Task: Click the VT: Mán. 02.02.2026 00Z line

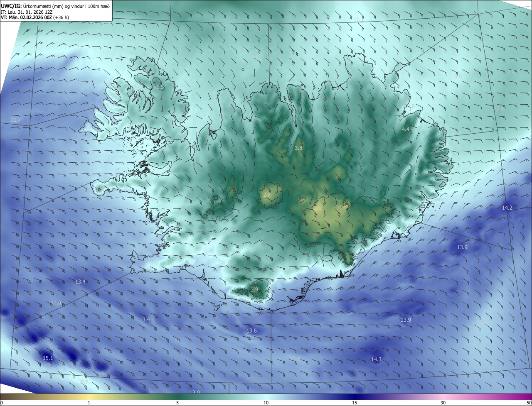Action: tap(35, 17)
